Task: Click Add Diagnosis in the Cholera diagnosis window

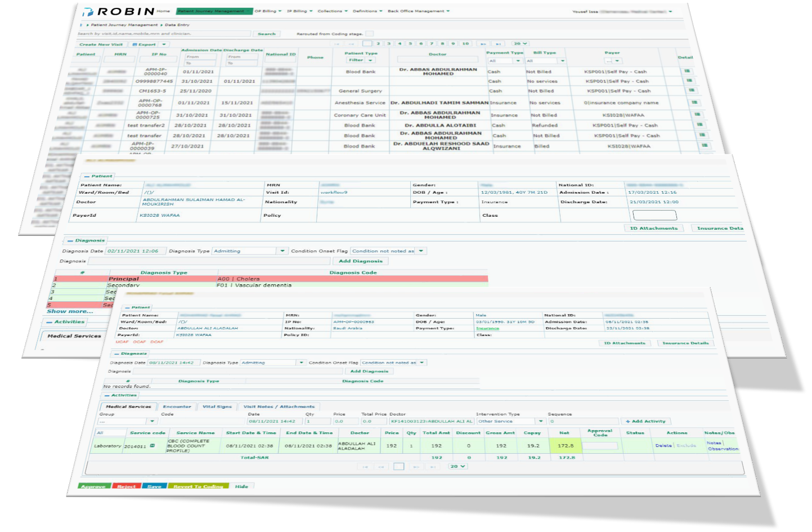Action: tap(361, 261)
